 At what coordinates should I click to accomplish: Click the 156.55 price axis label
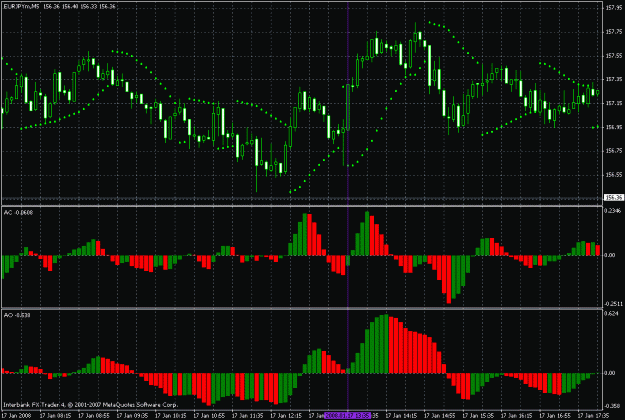613,175
